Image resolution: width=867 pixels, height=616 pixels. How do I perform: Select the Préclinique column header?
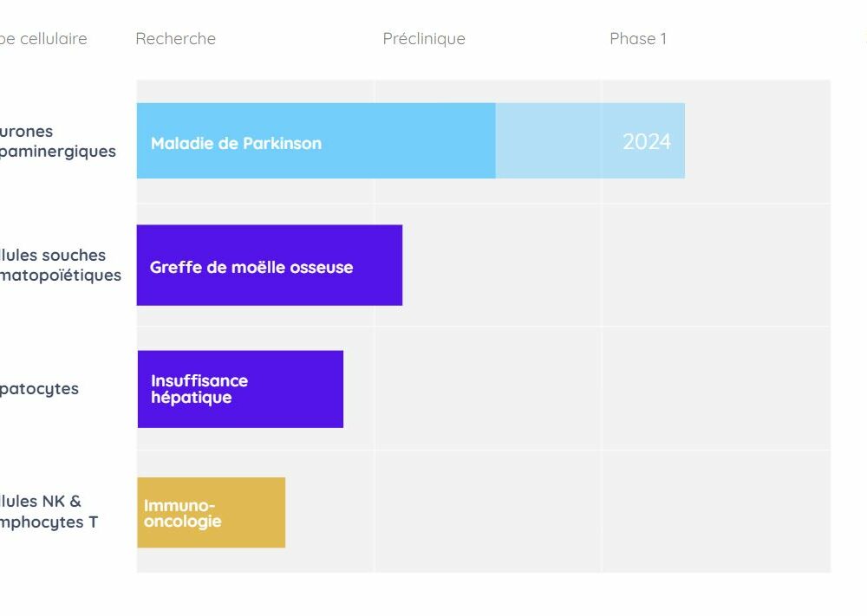pyautogui.click(x=424, y=39)
